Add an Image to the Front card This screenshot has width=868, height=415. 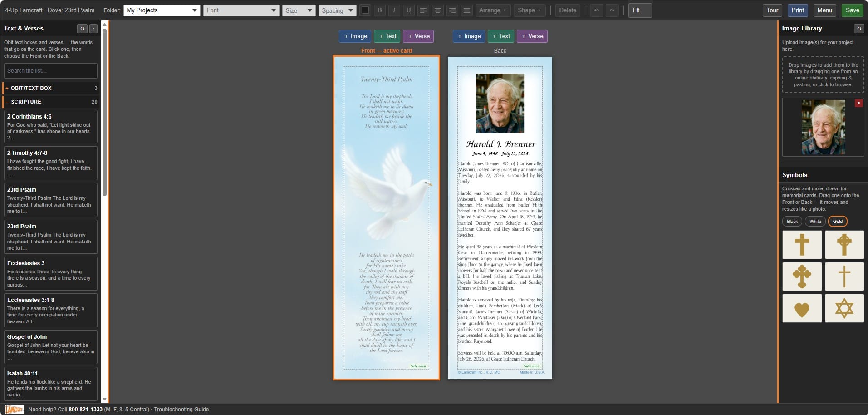click(x=355, y=36)
